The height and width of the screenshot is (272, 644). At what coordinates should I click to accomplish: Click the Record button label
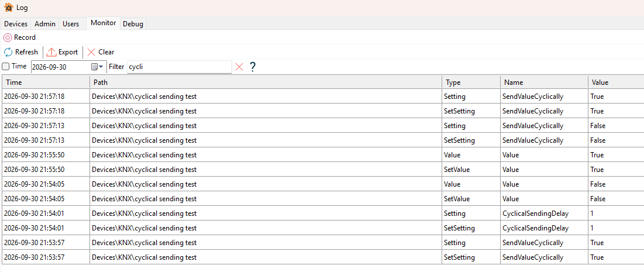tap(25, 37)
